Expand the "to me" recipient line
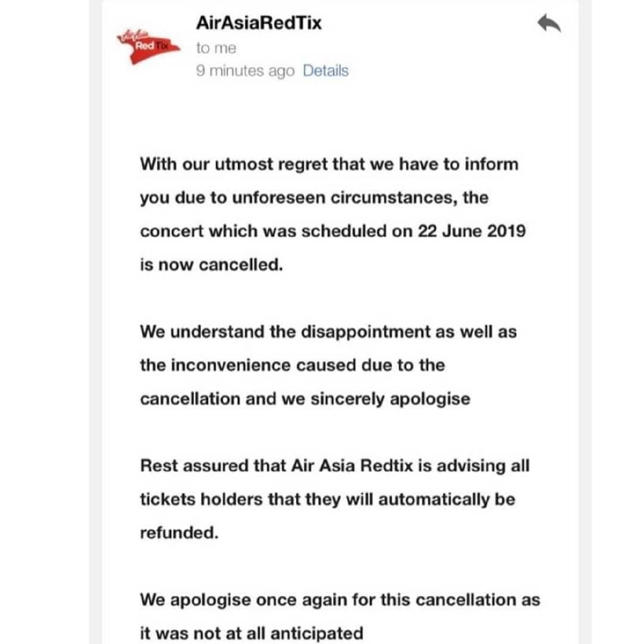The image size is (644, 644). (216, 48)
